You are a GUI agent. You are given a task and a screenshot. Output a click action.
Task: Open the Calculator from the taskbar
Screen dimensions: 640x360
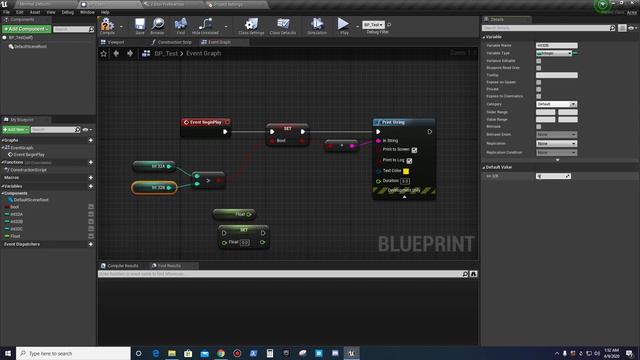(x=270, y=353)
